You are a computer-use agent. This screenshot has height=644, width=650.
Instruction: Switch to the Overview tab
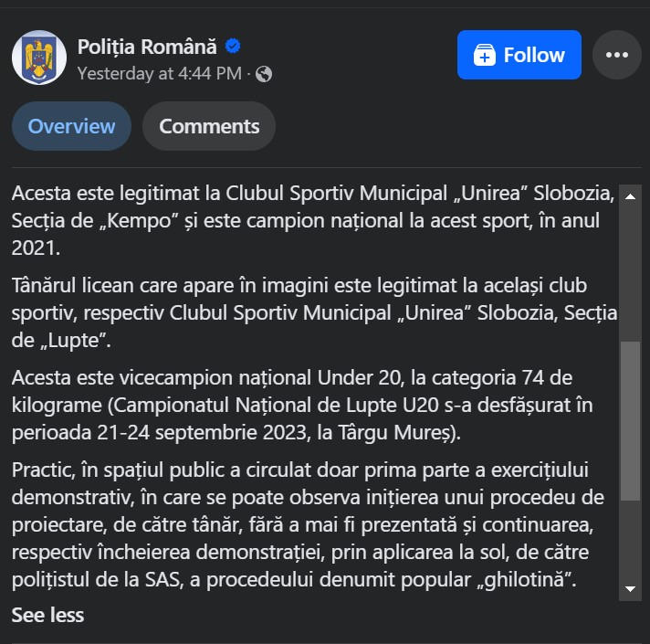click(71, 126)
